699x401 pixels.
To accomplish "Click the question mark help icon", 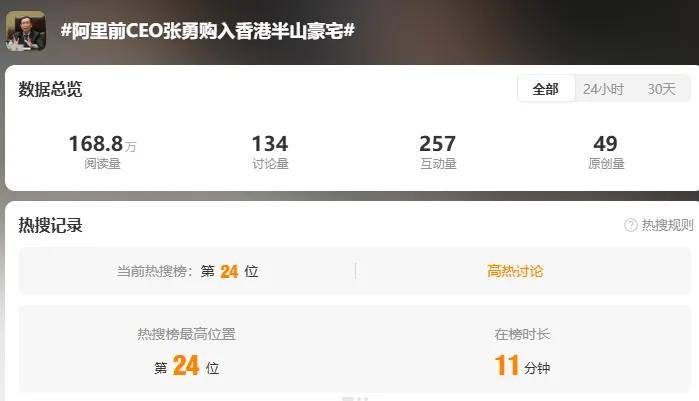I will 630,225.
